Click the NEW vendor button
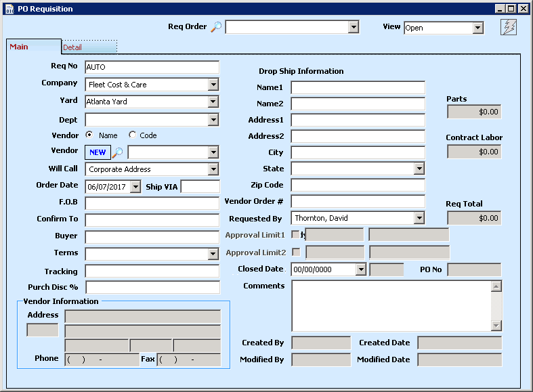 (x=98, y=152)
